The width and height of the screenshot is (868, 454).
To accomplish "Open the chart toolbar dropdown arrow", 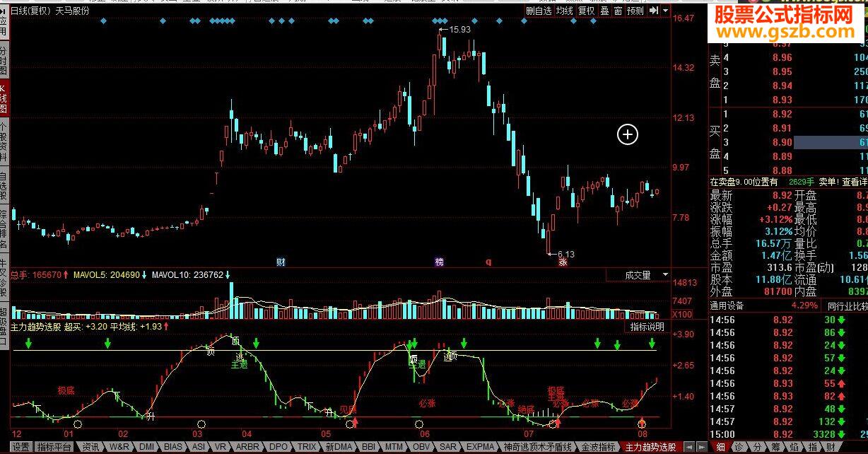I will pos(665,11).
